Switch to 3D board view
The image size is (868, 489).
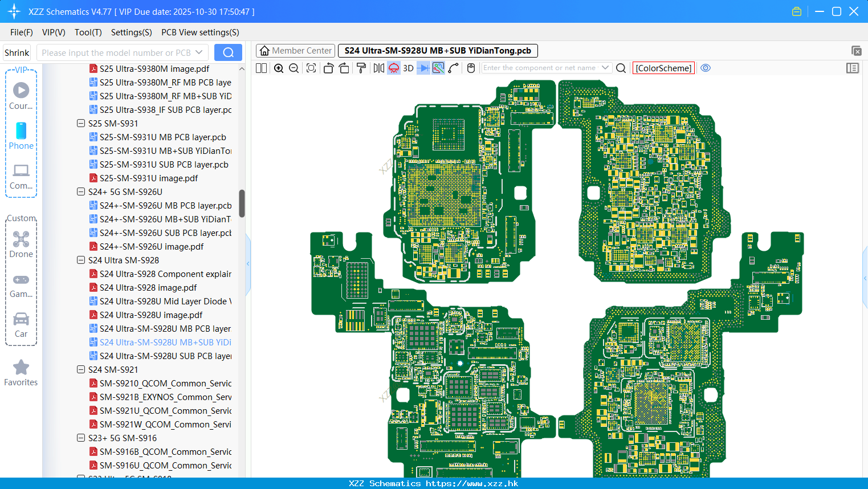click(408, 68)
